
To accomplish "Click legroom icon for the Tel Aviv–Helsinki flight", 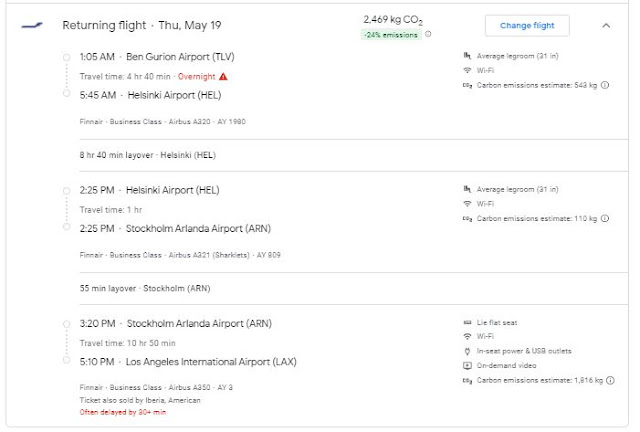I will (x=467, y=56).
